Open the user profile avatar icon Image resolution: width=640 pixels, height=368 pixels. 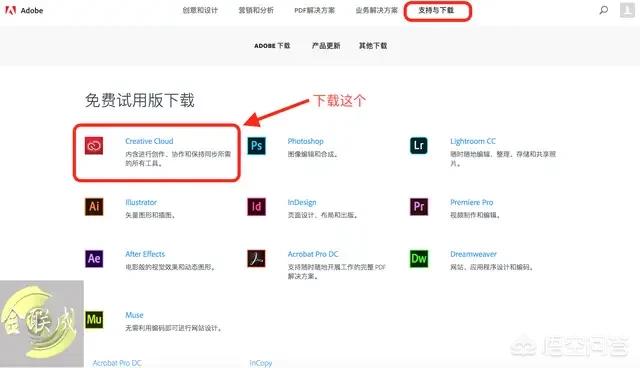tap(627, 10)
